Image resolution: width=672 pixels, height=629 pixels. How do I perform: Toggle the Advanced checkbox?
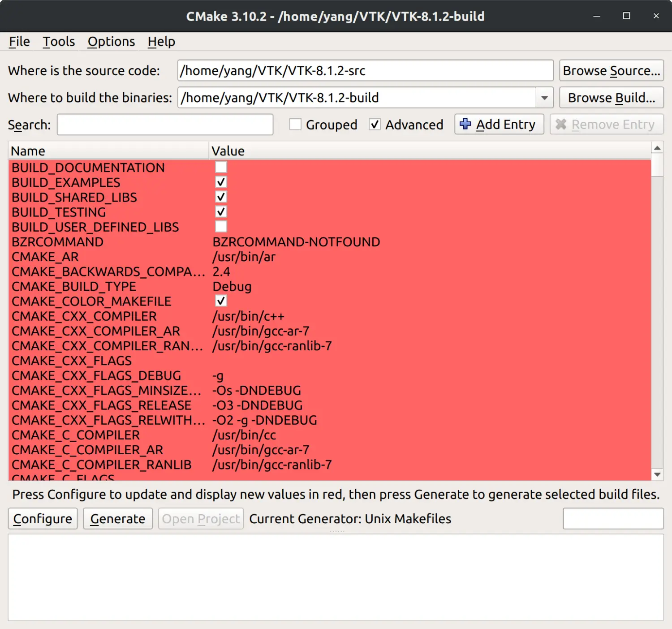coord(375,124)
